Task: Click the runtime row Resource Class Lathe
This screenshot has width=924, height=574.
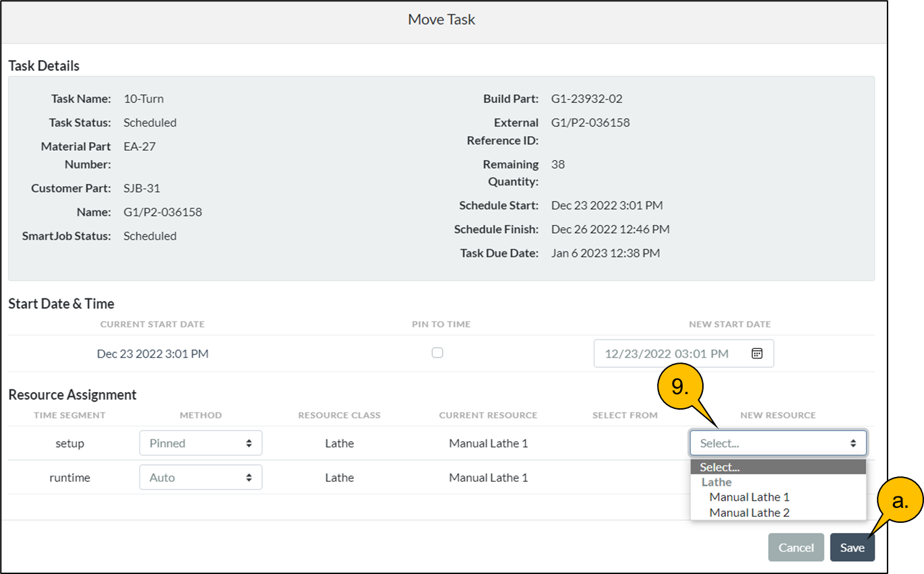Action: click(339, 478)
